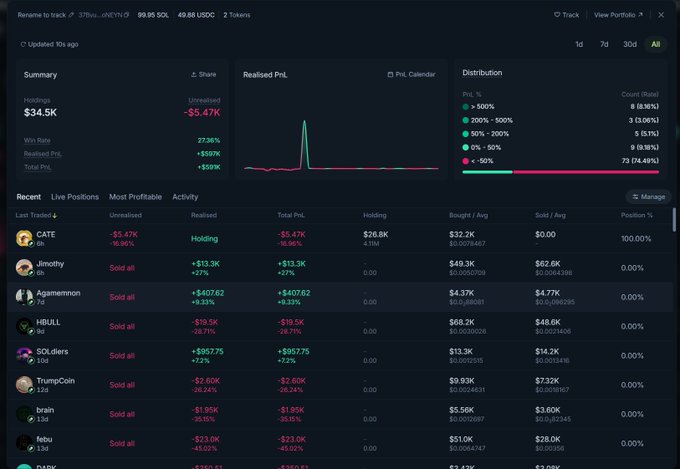
Task: Click the CATE token avatar
Action: (24, 239)
